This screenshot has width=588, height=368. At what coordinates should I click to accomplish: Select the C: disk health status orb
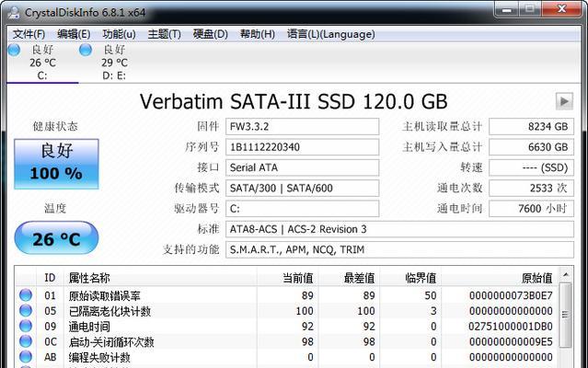click(x=14, y=50)
